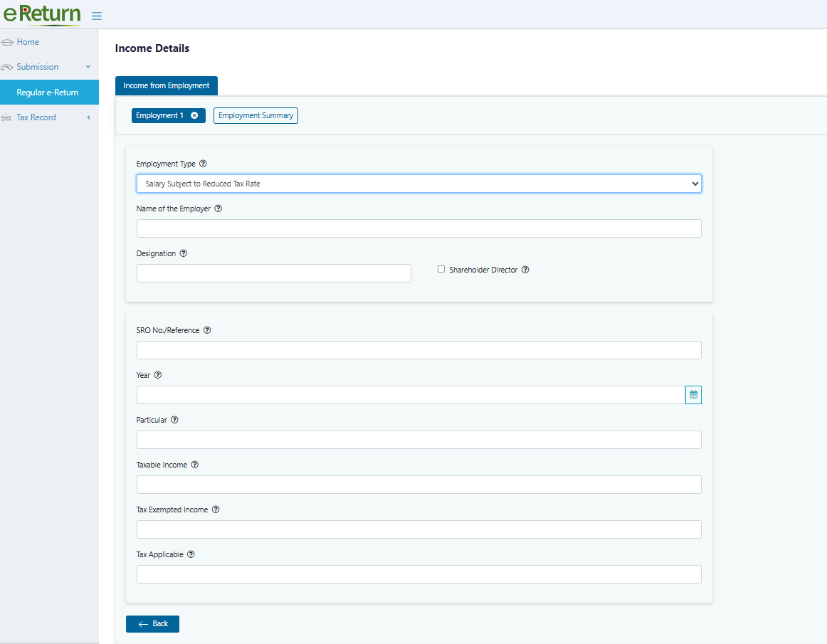Image resolution: width=827 pixels, height=644 pixels.
Task: Open help icon next to Employment Type
Action: (203, 164)
